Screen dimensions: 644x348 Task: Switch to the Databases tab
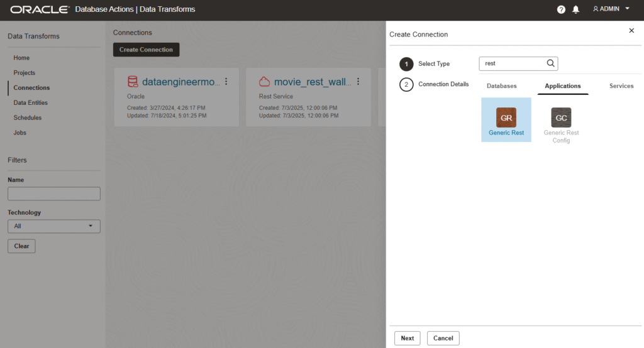point(501,86)
